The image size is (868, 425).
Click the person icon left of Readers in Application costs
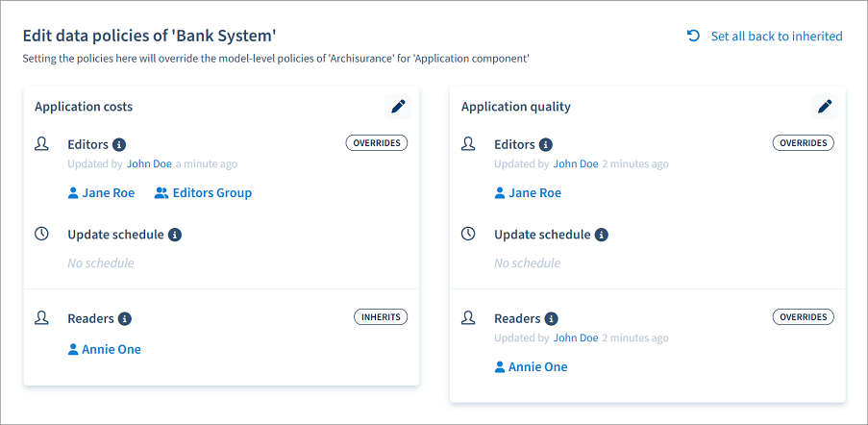click(x=41, y=318)
